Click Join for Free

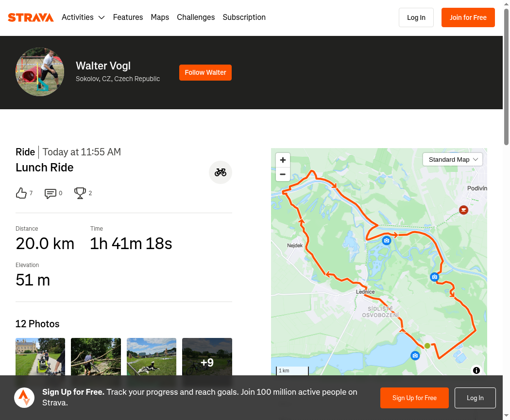tap(468, 17)
